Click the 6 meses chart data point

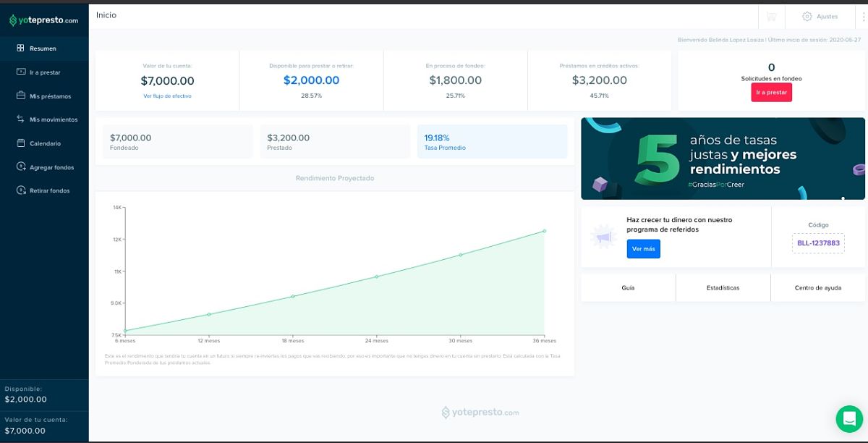tap(125, 331)
